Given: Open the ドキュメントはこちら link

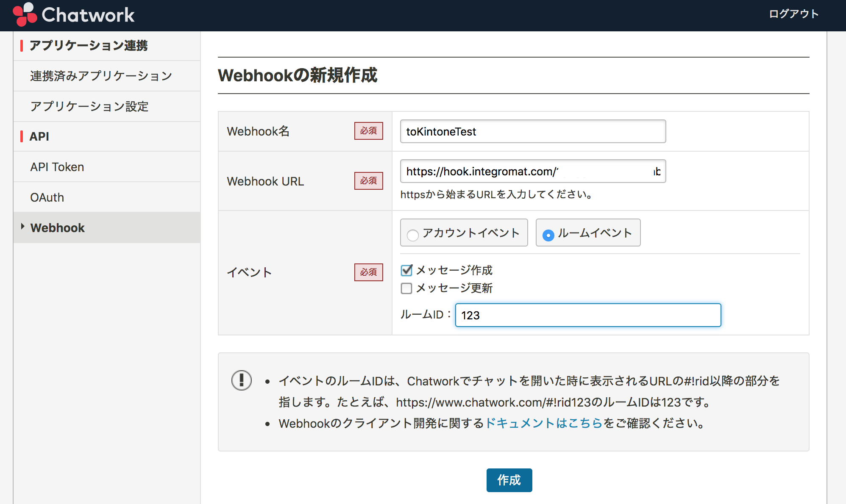Looking at the screenshot, I should 543,423.
